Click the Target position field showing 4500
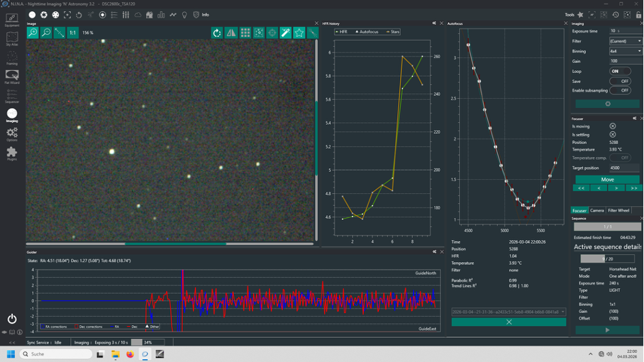This screenshot has width=644, height=362. (x=624, y=168)
